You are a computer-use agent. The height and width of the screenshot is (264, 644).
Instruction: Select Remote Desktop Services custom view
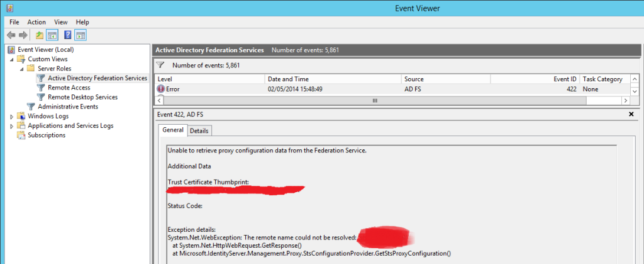pos(82,97)
